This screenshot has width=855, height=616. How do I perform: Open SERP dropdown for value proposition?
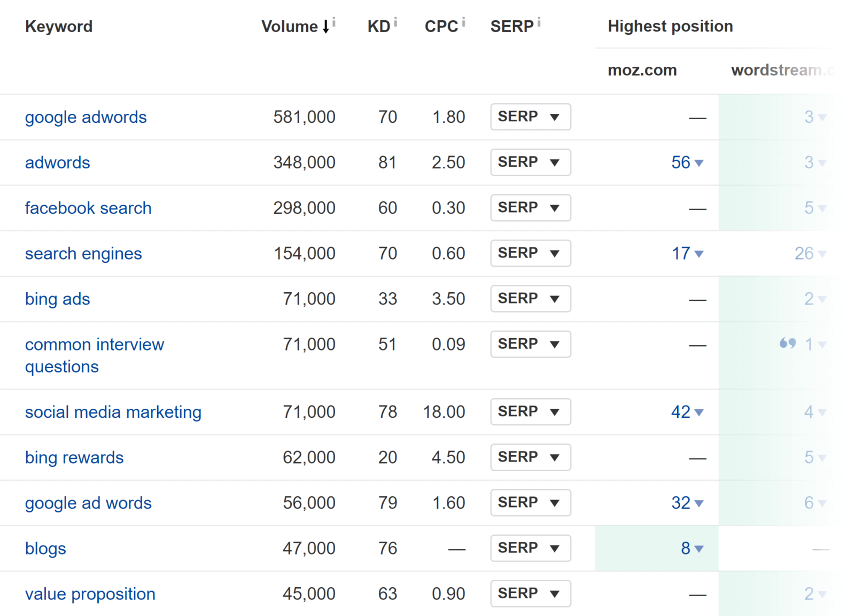click(x=531, y=594)
